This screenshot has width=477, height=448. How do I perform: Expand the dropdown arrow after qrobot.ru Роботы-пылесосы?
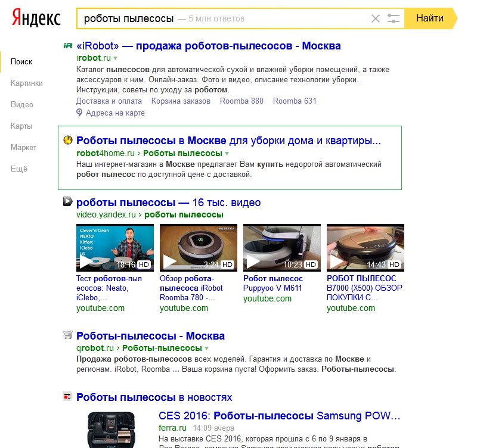[207, 349]
